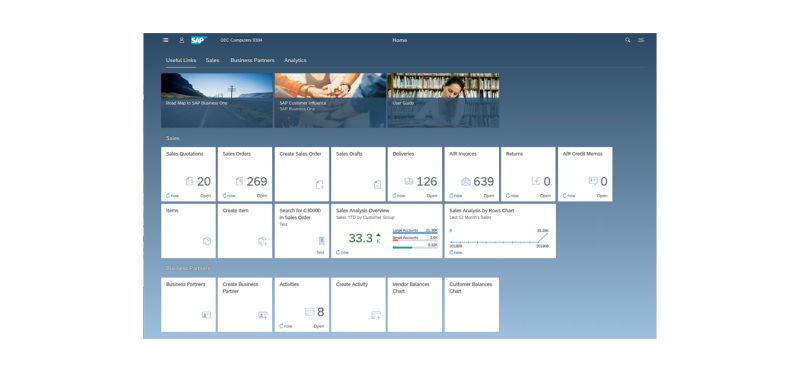Screen dimensions: 800x372
Task: Refresh the Deliveries tile with Now icon
Action: pos(398,195)
